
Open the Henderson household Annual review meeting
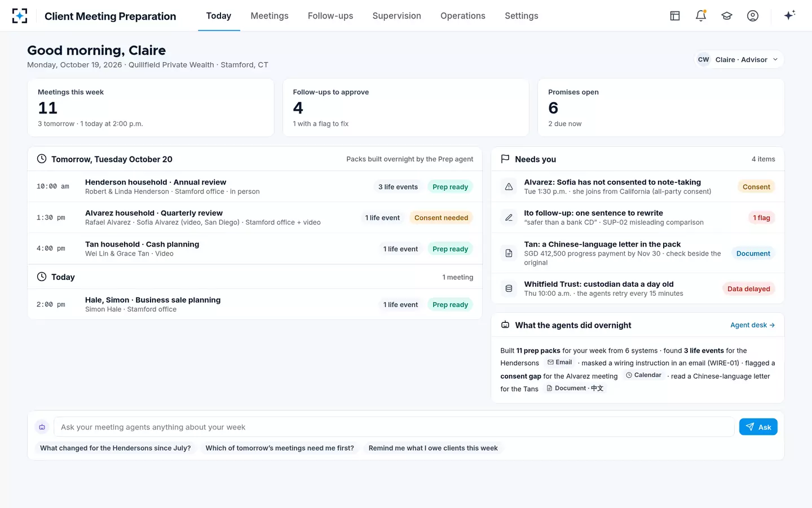pos(255,187)
